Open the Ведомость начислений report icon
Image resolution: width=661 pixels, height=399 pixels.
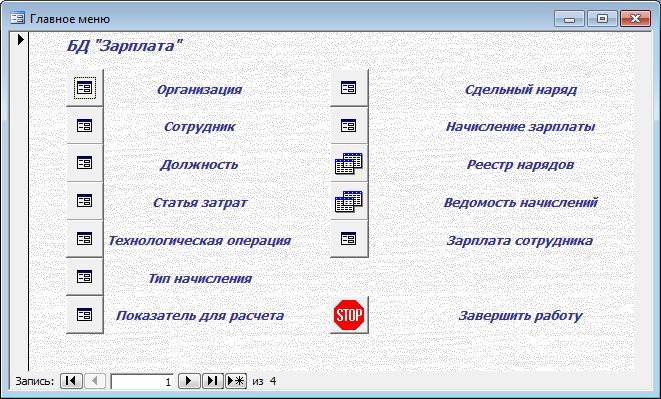point(349,201)
